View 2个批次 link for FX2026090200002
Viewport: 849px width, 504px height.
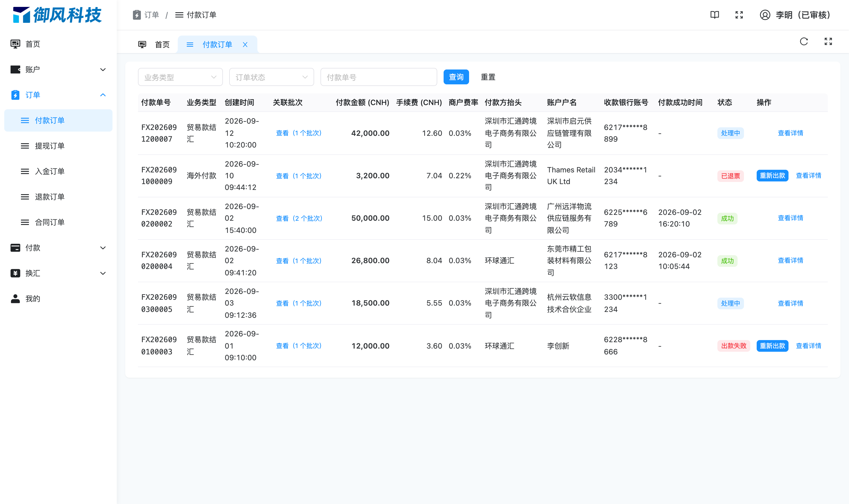coord(299,218)
